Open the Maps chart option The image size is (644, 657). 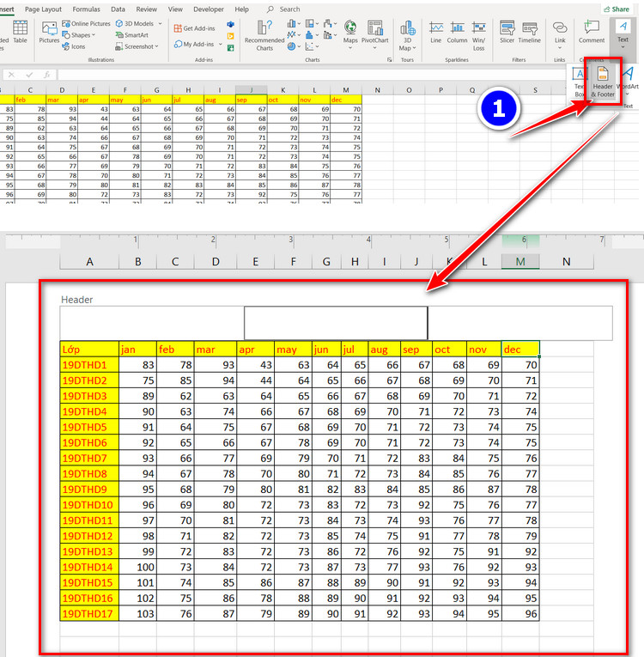coord(350,33)
